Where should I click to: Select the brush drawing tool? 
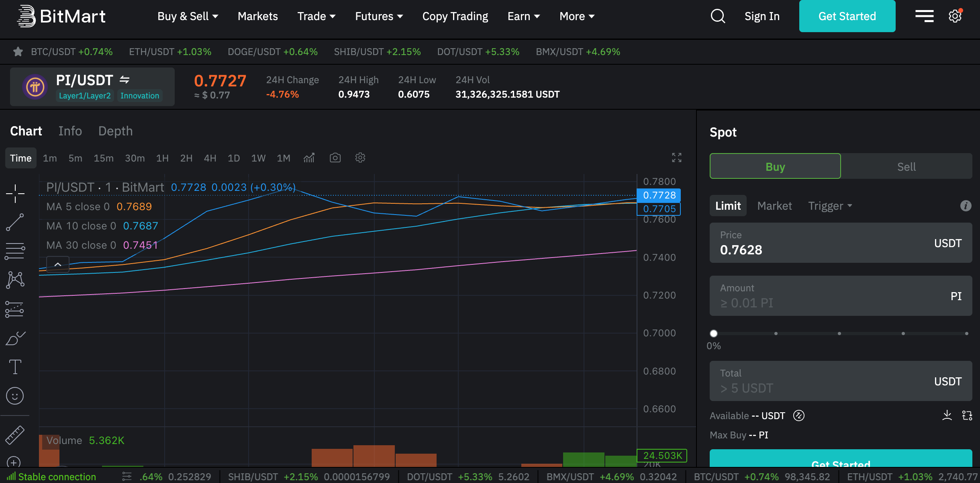(x=15, y=338)
